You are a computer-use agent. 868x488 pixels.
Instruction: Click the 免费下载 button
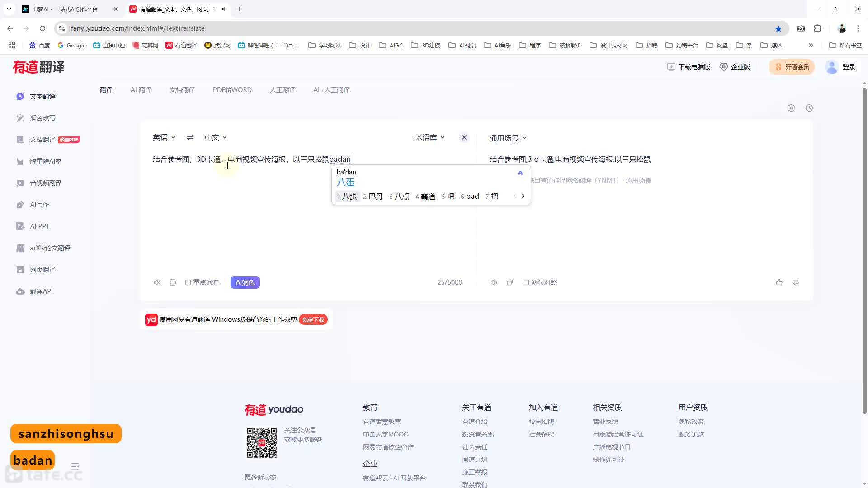tap(313, 319)
